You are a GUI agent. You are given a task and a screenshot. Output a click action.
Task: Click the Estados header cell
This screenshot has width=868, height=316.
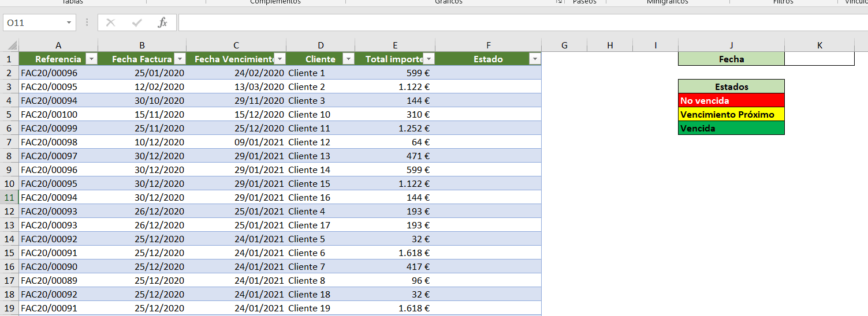click(x=731, y=86)
